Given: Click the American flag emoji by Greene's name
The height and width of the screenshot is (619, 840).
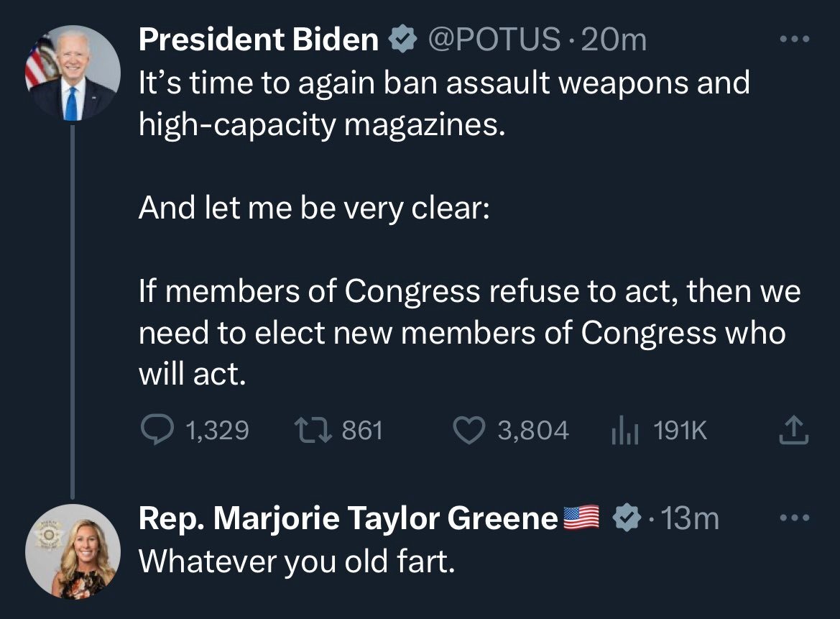Looking at the screenshot, I should tap(581, 517).
